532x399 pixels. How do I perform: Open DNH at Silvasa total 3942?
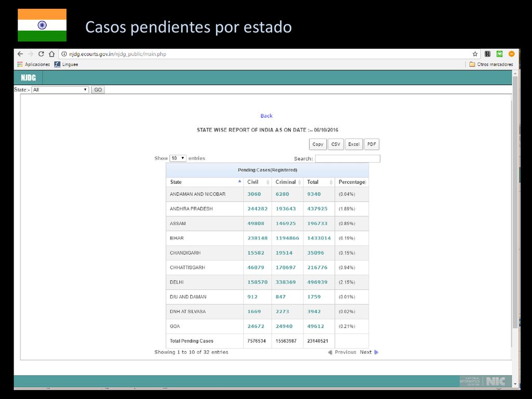(314, 312)
